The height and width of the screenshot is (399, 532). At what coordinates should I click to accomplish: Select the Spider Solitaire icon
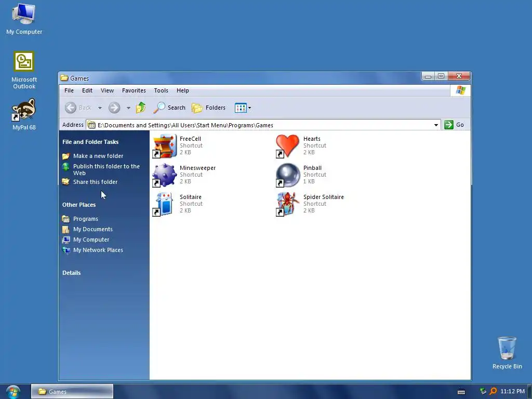[x=288, y=204]
